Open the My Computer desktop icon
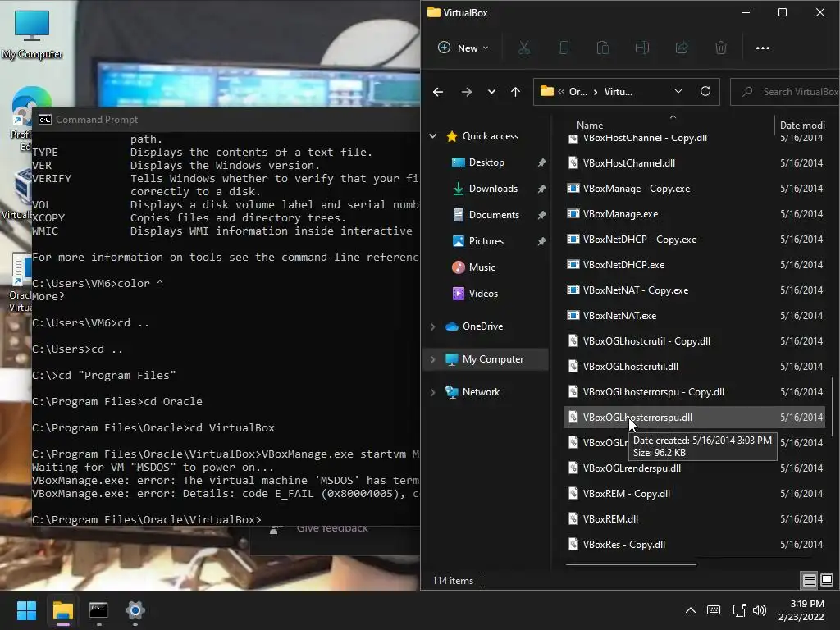The height and width of the screenshot is (630, 840). coord(32,34)
